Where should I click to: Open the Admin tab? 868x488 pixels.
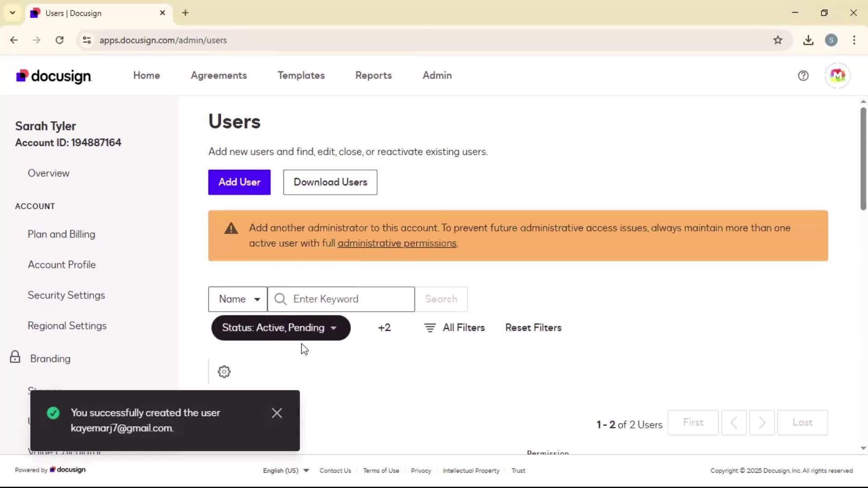tap(437, 75)
